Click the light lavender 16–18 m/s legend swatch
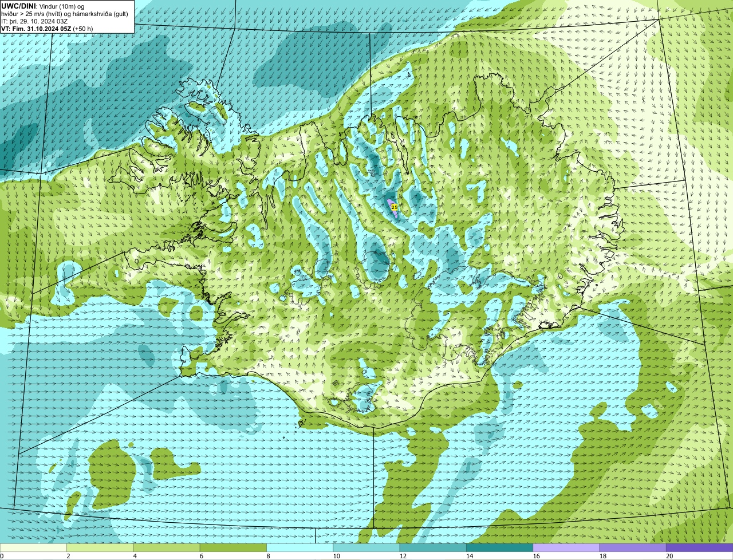This screenshot has width=733, height=560. point(566,548)
